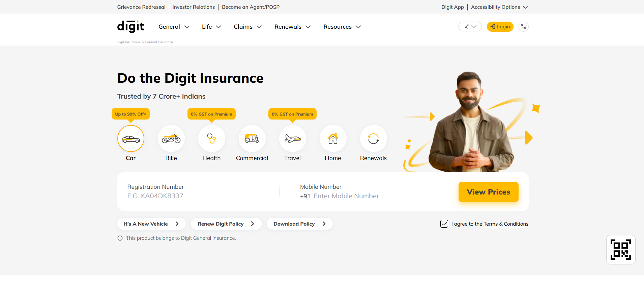The image size is (644, 282).
Task: Choose the Home insurance icon
Action: [333, 138]
